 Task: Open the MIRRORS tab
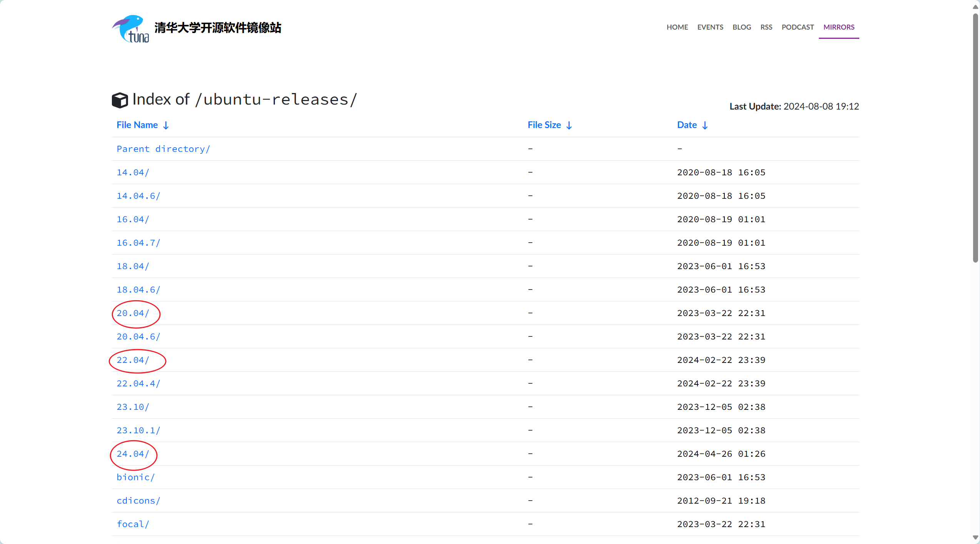coord(839,27)
